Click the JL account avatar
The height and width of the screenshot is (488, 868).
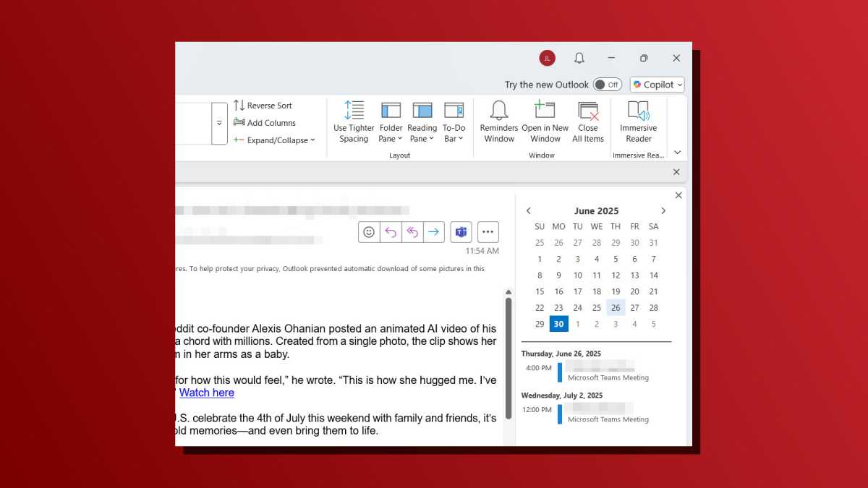point(547,58)
